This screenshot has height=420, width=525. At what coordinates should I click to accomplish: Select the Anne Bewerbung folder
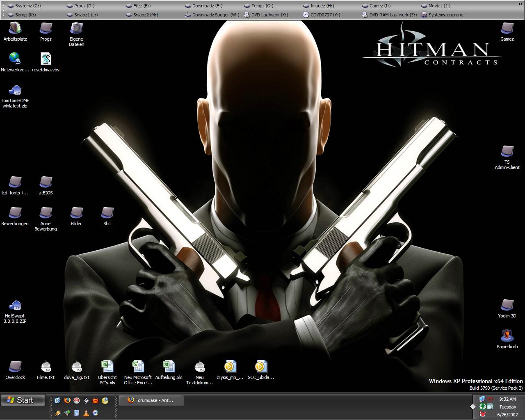coord(46,219)
